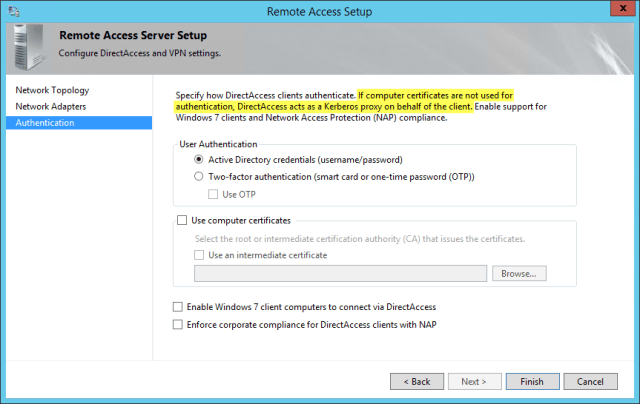Choose Active Directory credentials authentication
Viewport: 640px width, 404px height.
click(200, 160)
